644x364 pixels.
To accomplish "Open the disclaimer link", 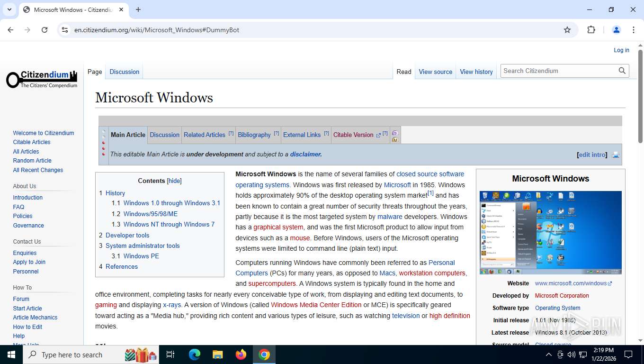I will click(x=306, y=154).
